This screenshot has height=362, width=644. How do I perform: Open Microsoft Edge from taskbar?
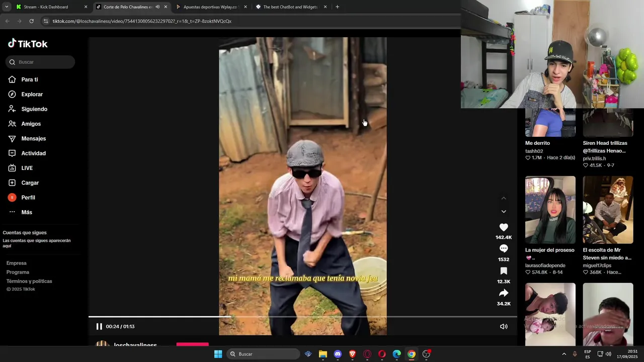tap(396, 354)
